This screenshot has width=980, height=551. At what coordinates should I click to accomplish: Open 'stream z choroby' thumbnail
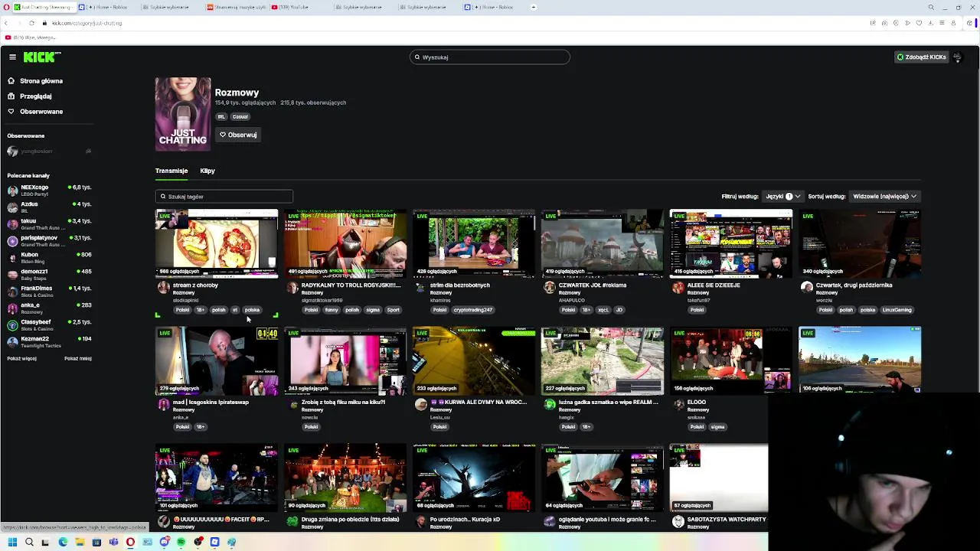click(x=217, y=243)
